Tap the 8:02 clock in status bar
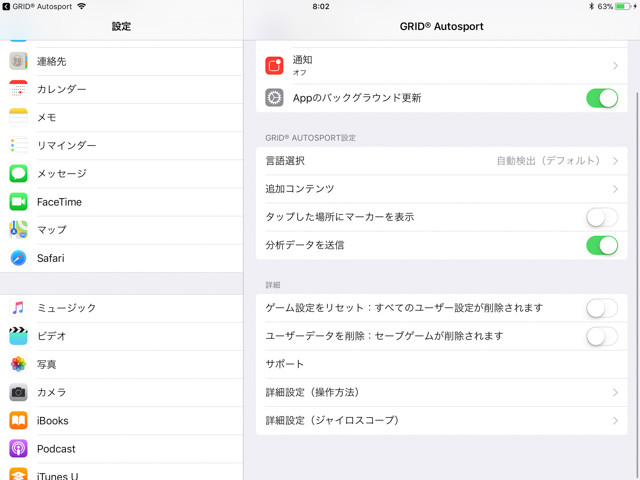Image resolution: width=640 pixels, height=480 pixels. (321, 6)
